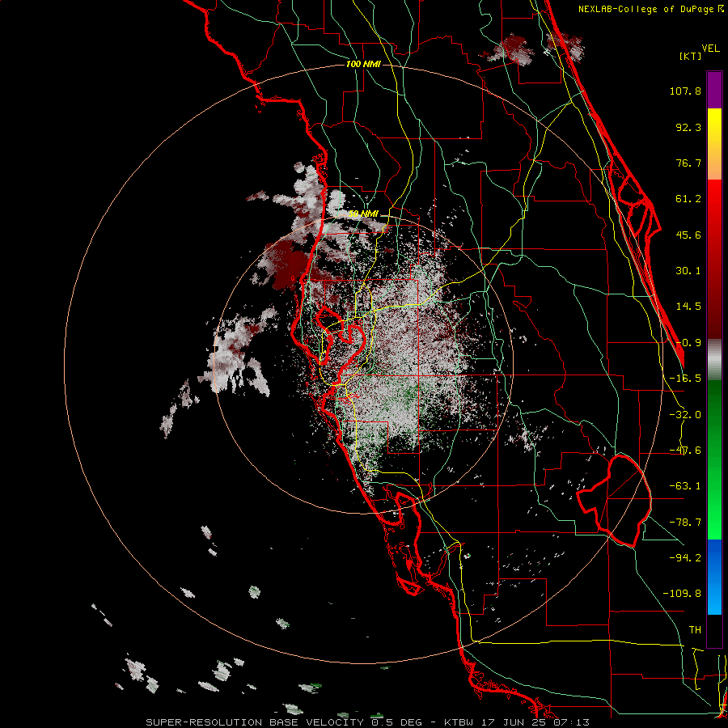Click the 14.5 value on velocity scale
728x728 pixels.
point(688,307)
